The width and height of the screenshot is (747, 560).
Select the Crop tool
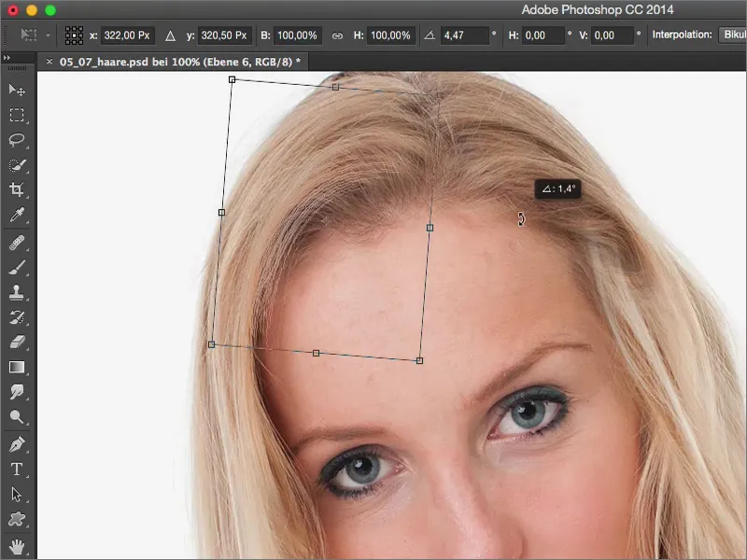tap(17, 189)
